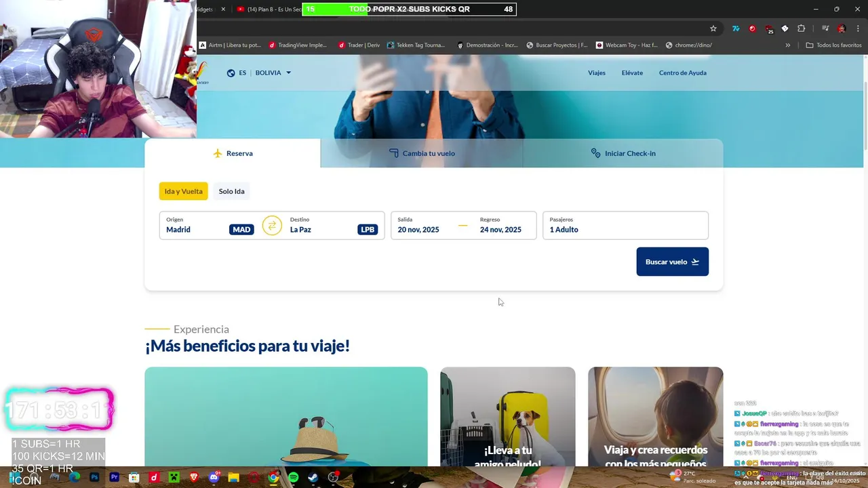
Task: Click the globe language icon
Action: [231, 73]
